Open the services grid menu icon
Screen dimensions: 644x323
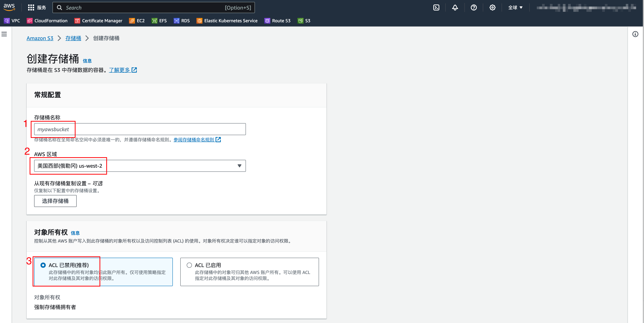pos(31,7)
